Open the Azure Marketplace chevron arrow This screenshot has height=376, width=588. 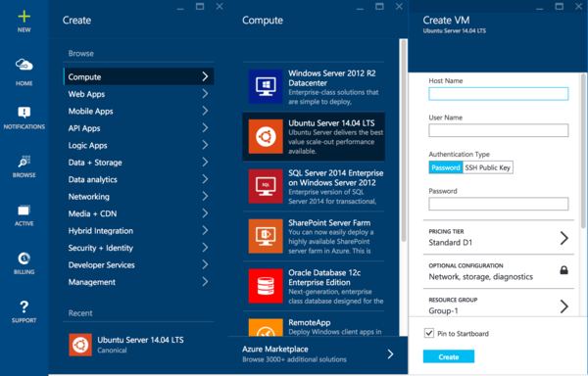(x=390, y=353)
